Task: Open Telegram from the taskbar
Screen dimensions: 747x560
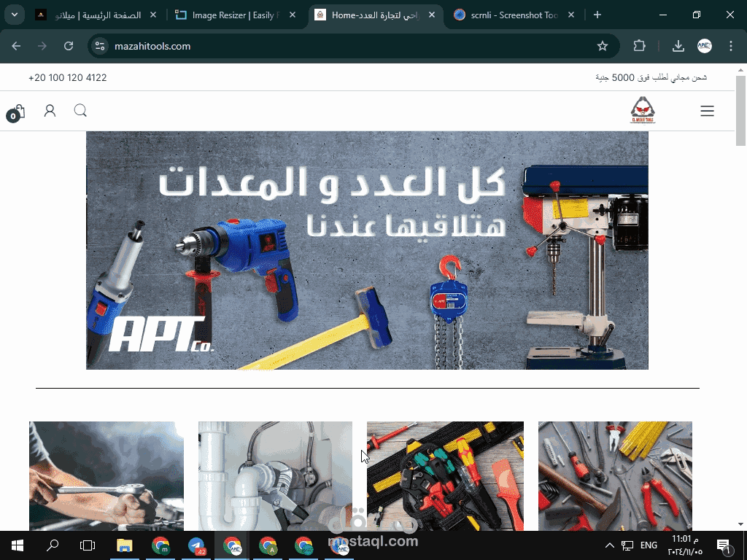Action: (196, 545)
